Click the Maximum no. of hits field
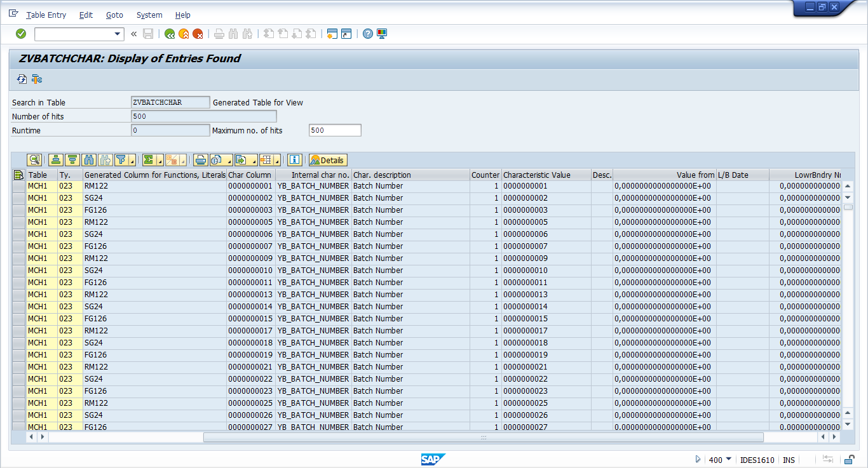Image resolution: width=868 pixels, height=468 pixels. tap(335, 130)
